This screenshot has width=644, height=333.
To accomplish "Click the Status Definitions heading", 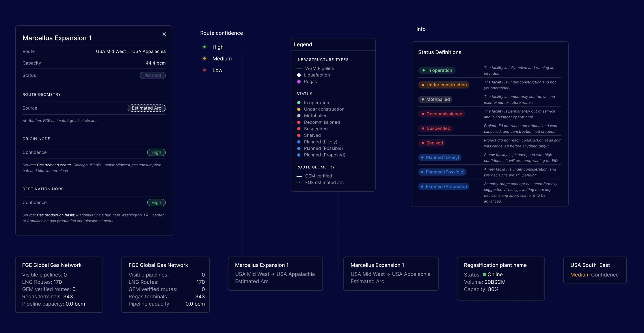I will tap(440, 52).
